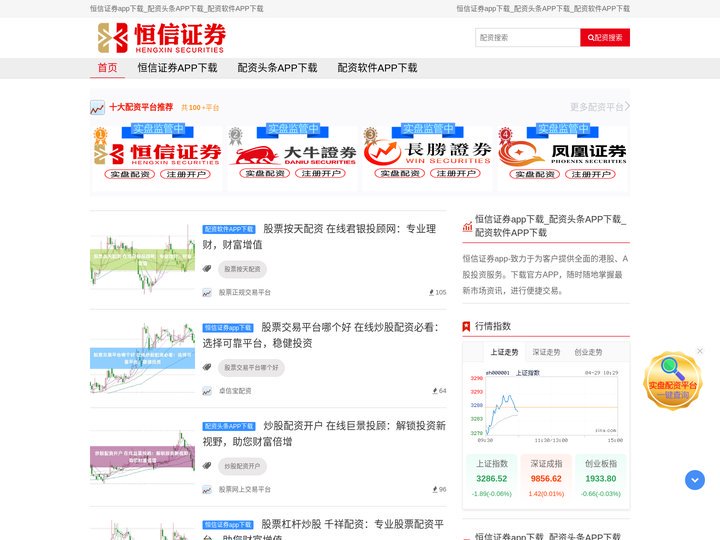Image resolution: width=720 pixels, height=540 pixels.
Task: Switch to the 深证走势 chart tab
Action: [546, 352]
